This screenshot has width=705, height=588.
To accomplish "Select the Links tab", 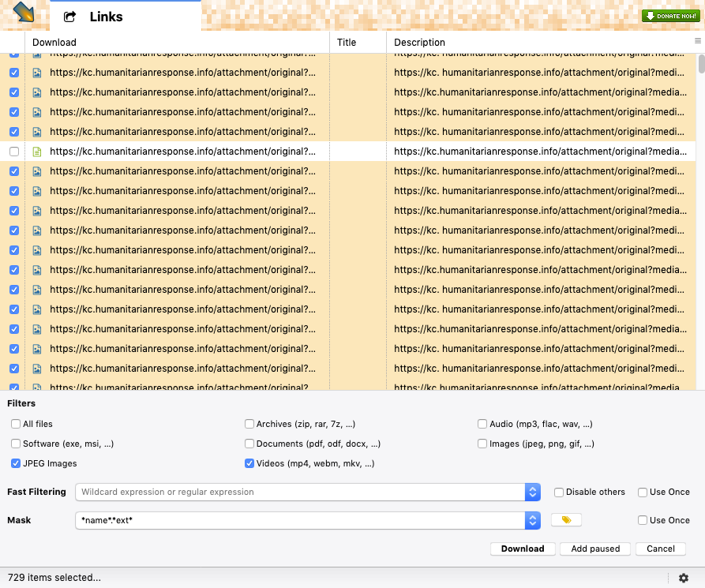I will (x=106, y=17).
